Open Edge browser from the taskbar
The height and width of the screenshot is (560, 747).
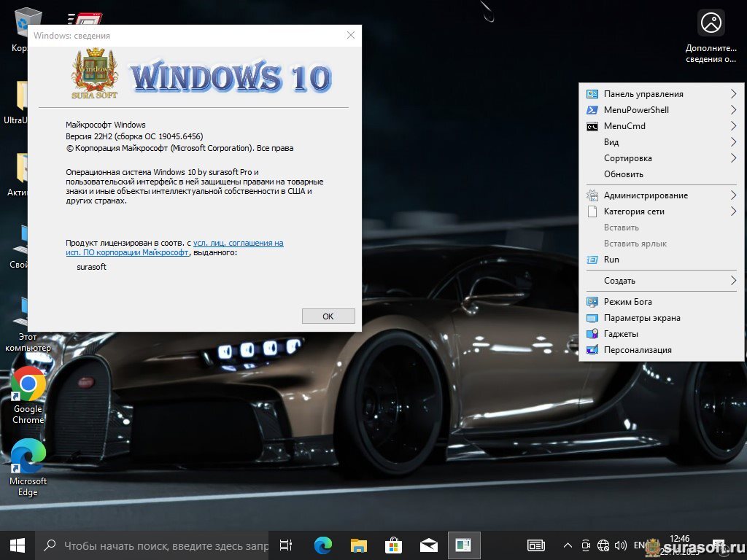[x=323, y=545]
